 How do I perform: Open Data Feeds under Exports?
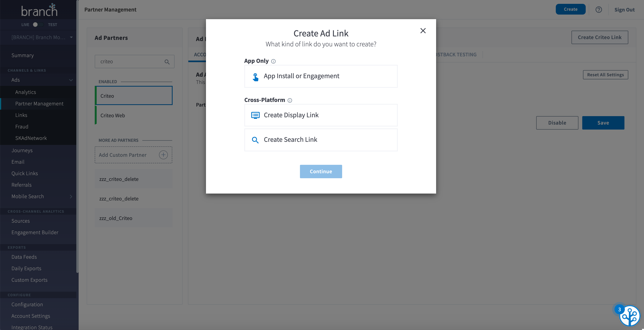click(24, 257)
